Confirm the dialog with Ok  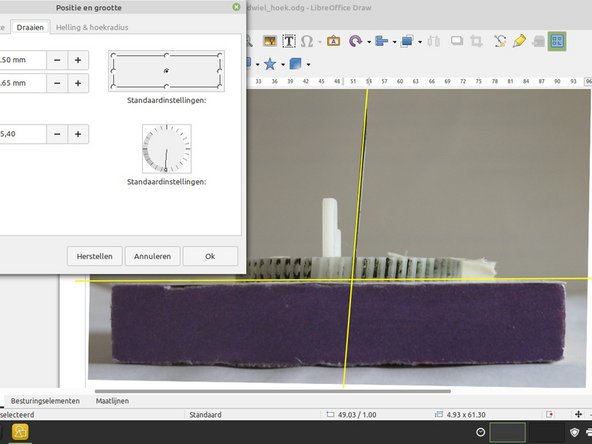point(210,256)
